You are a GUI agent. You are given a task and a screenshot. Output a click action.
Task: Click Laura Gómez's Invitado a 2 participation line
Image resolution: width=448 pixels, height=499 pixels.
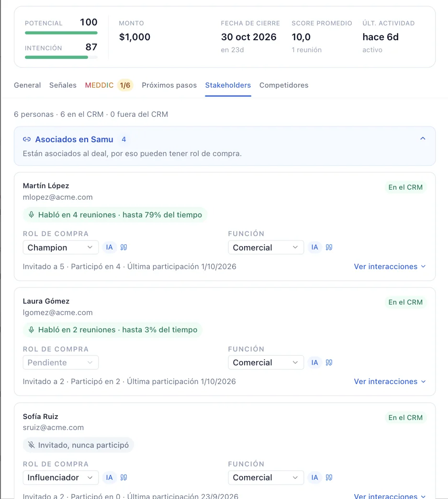[129, 381]
